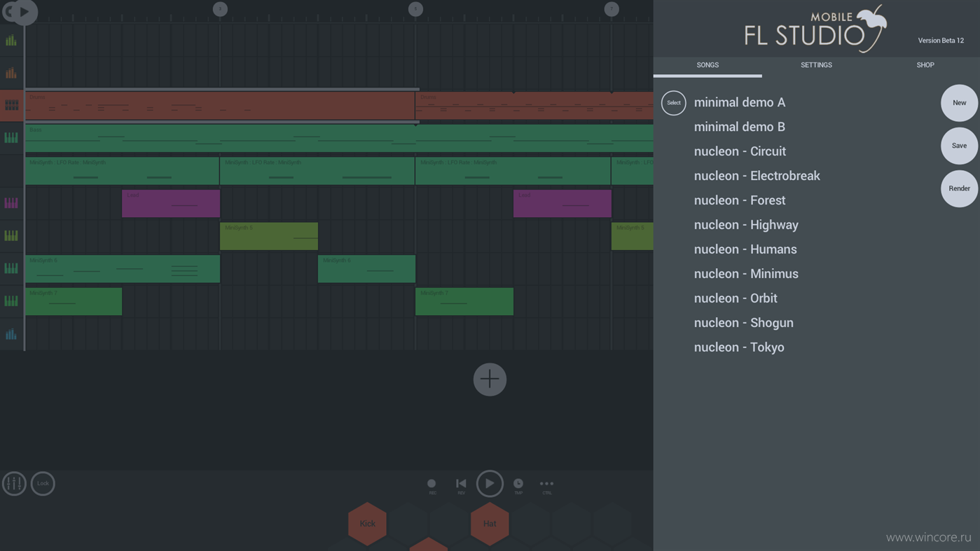The width and height of the screenshot is (980, 551).
Task: Load song nucleon - Electrobreak
Action: click(757, 176)
